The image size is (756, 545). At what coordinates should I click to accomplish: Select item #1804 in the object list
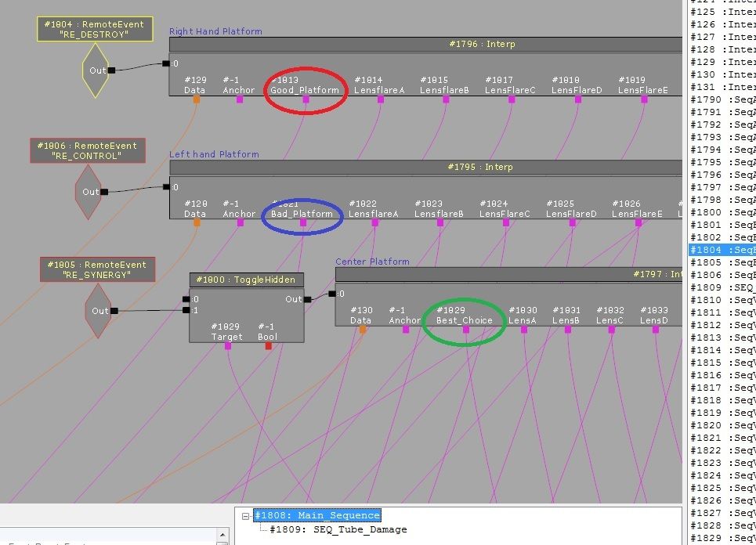click(722, 250)
